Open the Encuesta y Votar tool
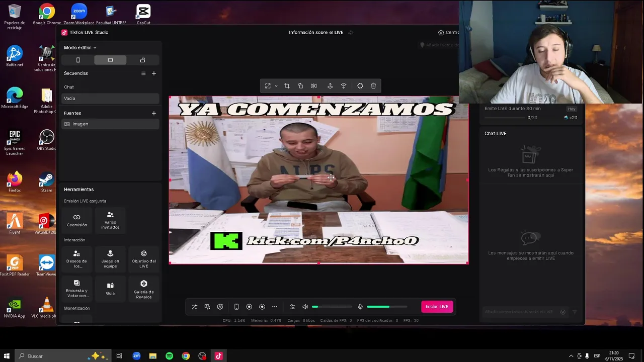Image resolution: width=644 pixels, height=362 pixels. tap(76, 289)
